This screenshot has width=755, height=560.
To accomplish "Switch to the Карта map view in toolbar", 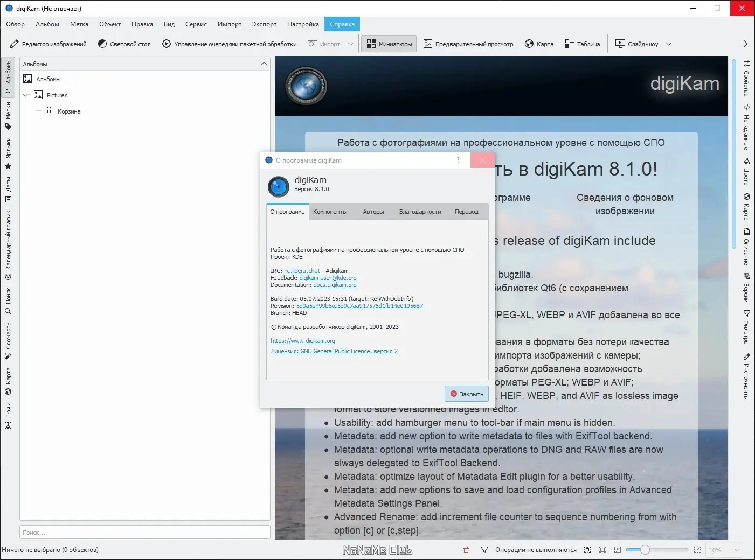I will (539, 44).
